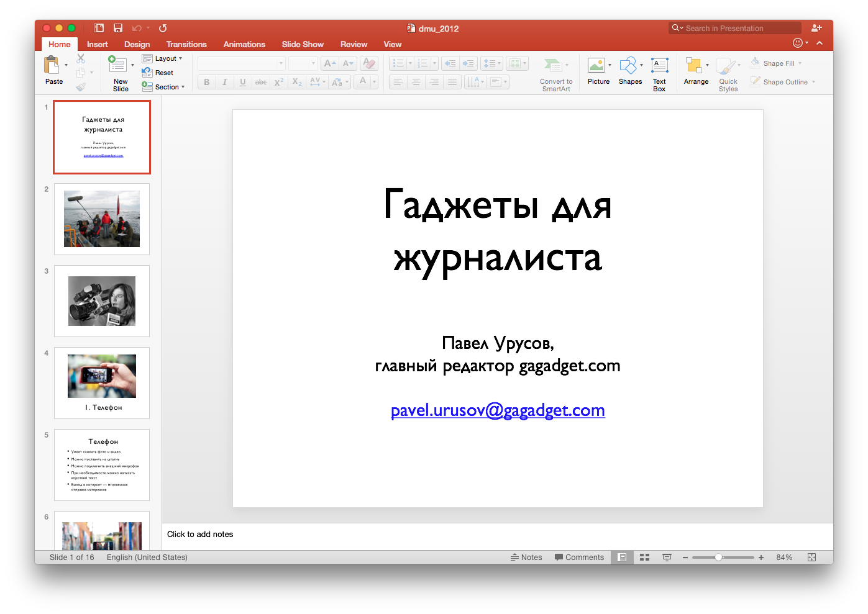Click the Copy icon in the ribbon
Screen dimensions: 868x614
[x=81, y=73]
